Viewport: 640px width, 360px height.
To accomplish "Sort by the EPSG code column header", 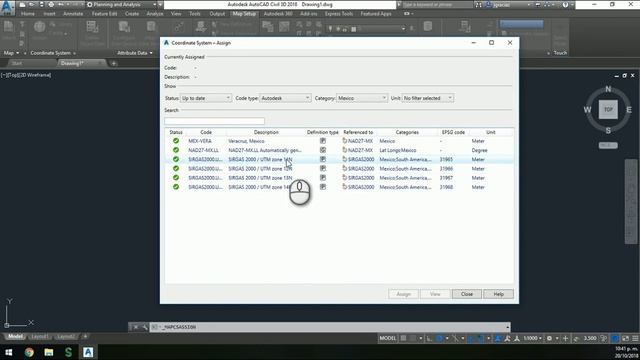I will click(x=453, y=132).
